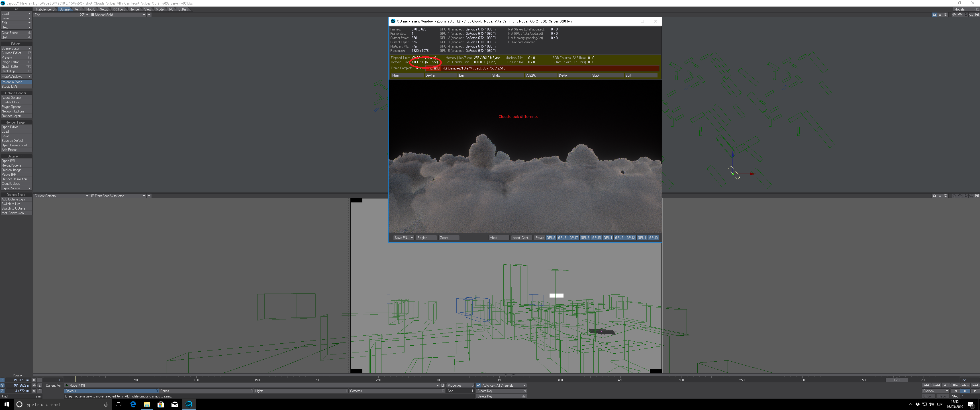Viewport: 980px width, 410px height.
Task: Expand the Save PNG format dropdown
Action: click(x=411, y=238)
